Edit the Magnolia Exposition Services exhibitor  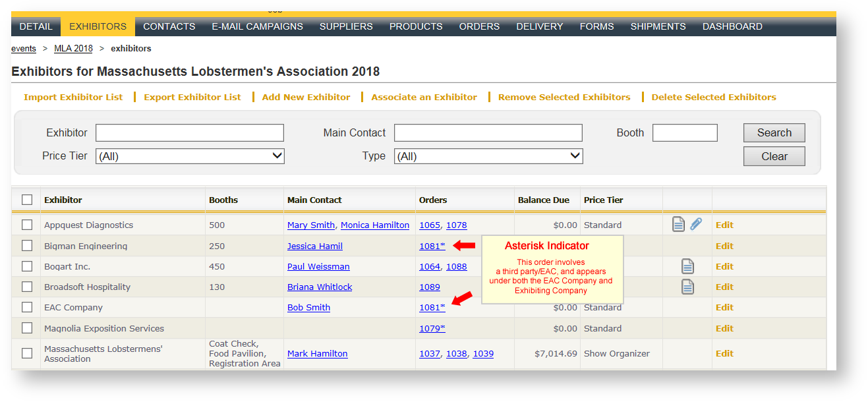[724, 328]
